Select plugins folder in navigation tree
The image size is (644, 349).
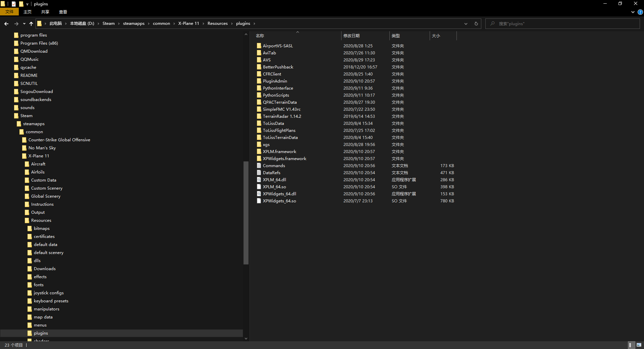[41, 333]
